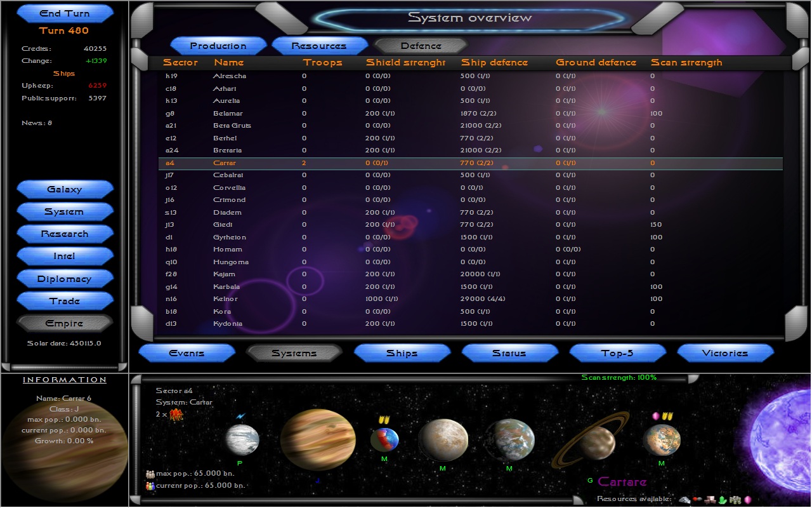Open the Diplomacy screen
Image resolution: width=812 pixels, height=508 pixels.
click(65, 279)
